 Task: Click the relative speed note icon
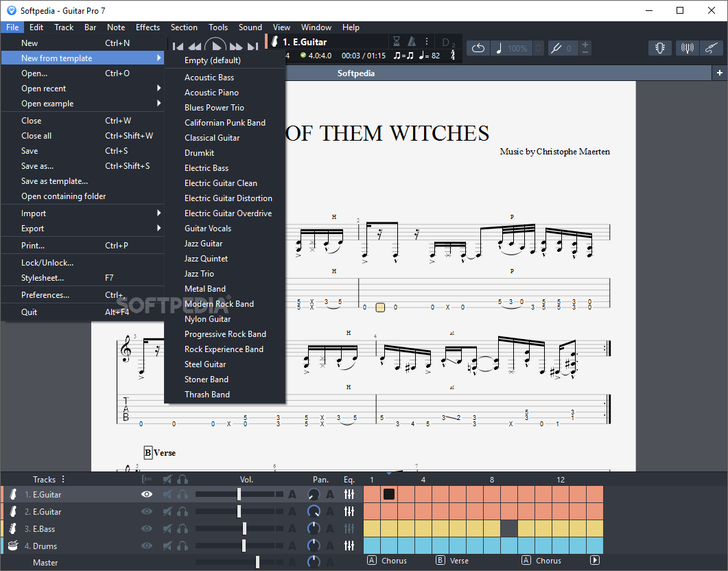499,48
